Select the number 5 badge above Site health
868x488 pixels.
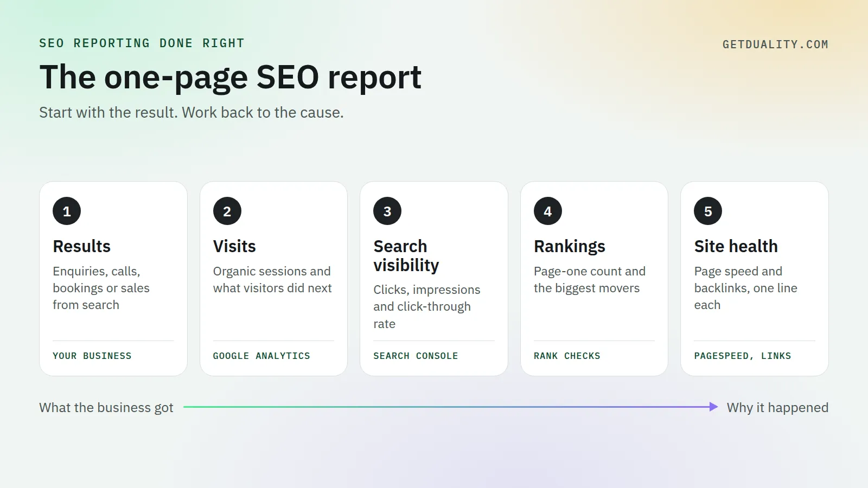pyautogui.click(x=708, y=211)
